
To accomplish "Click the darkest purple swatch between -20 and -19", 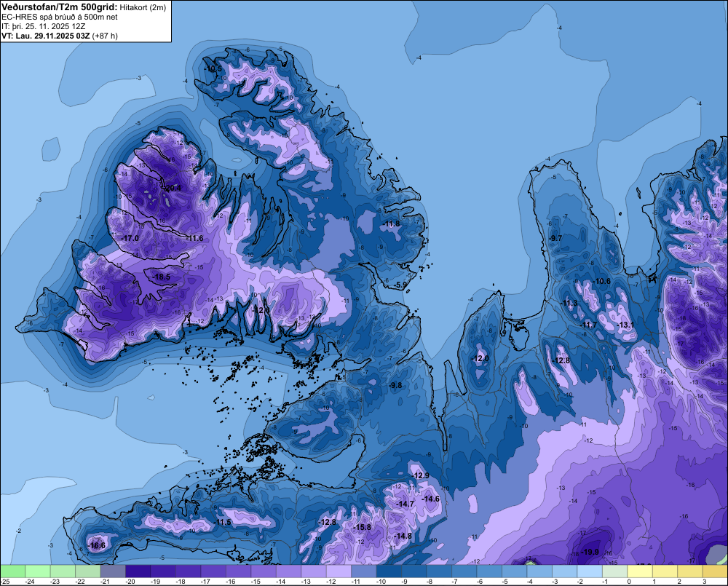I will coord(138,571).
